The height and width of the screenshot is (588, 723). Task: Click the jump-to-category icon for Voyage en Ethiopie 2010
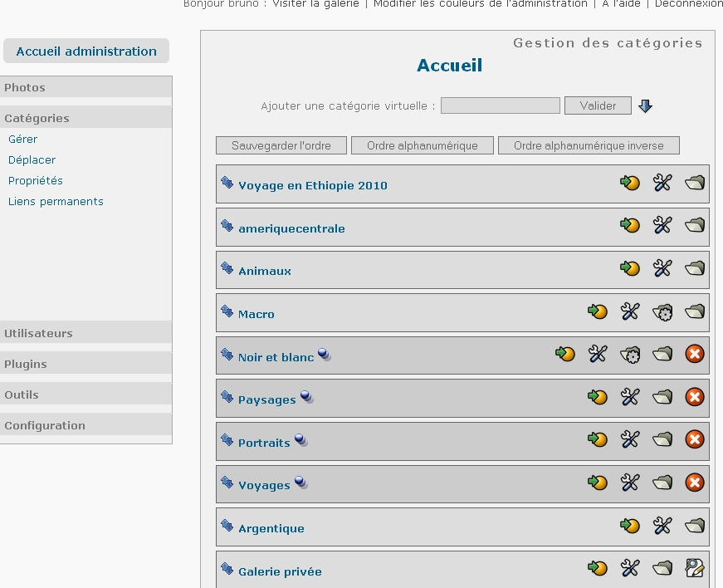click(x=630, y=183)
